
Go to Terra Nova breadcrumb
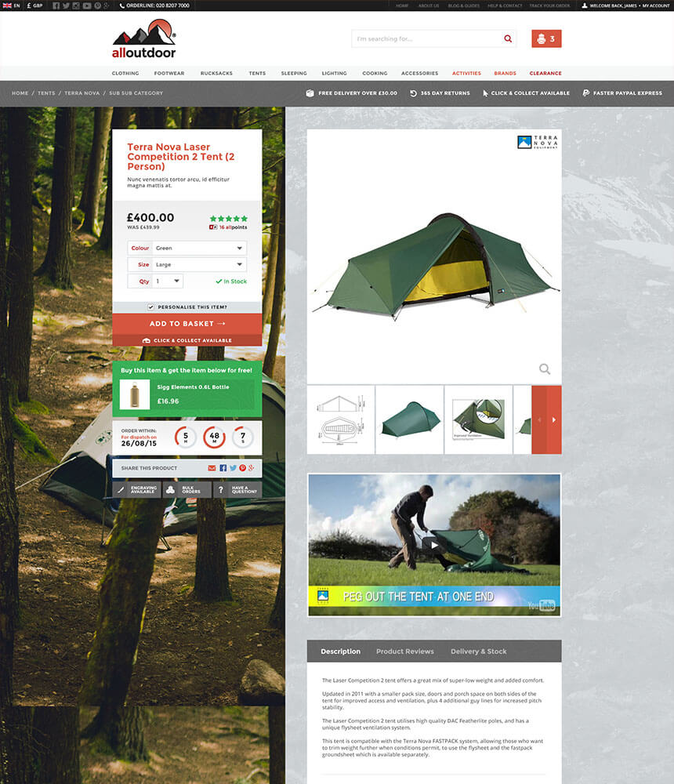[82, 93]
